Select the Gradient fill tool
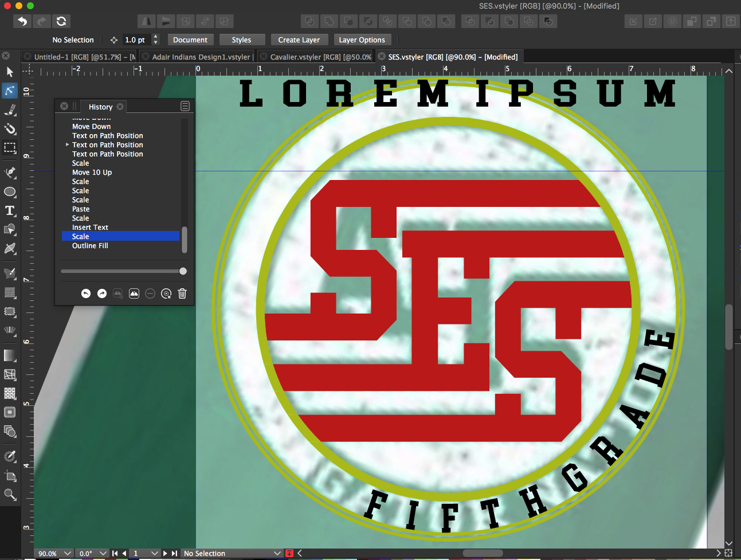 (10, 355)
